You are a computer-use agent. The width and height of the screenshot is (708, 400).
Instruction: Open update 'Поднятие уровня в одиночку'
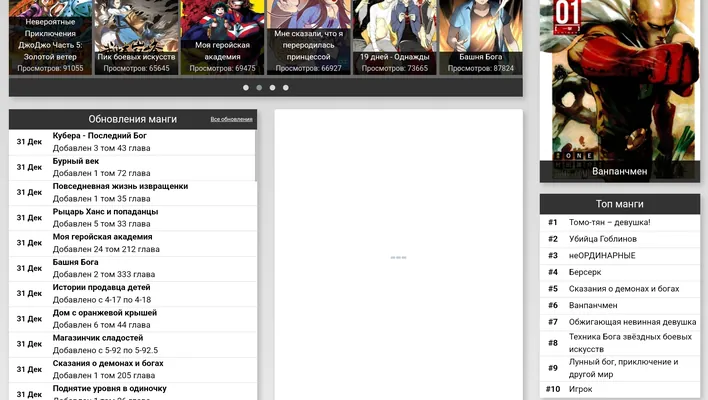point(110,388)
